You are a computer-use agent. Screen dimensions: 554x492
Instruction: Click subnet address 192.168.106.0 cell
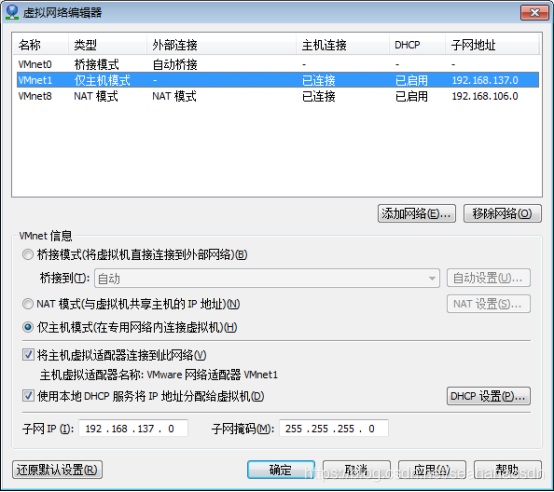click(485, 96)
